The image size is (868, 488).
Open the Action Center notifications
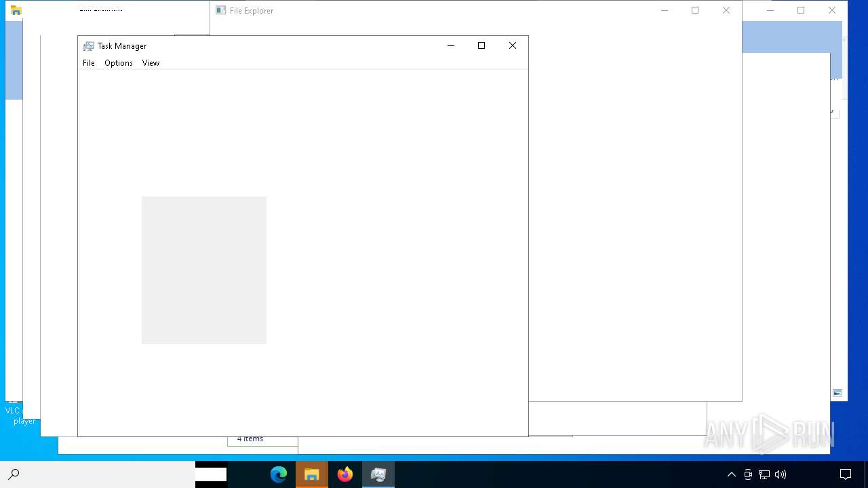pos(846,474)
